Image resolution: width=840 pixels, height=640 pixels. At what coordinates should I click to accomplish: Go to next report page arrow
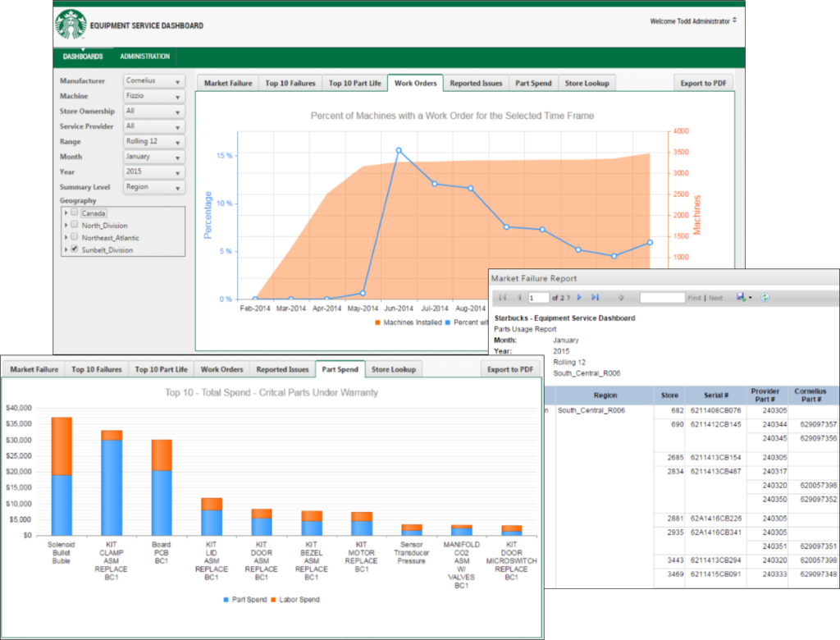click(579, 298)
